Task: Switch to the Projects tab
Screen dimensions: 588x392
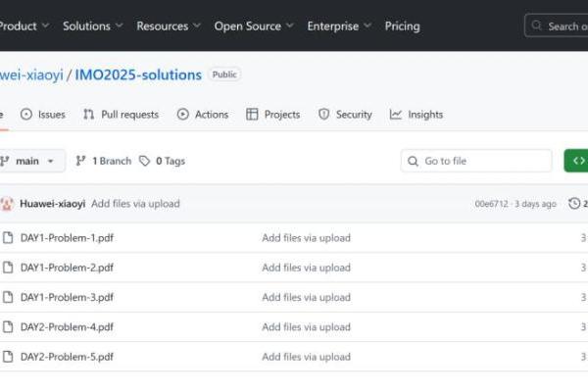Action: tap(273, 115)
